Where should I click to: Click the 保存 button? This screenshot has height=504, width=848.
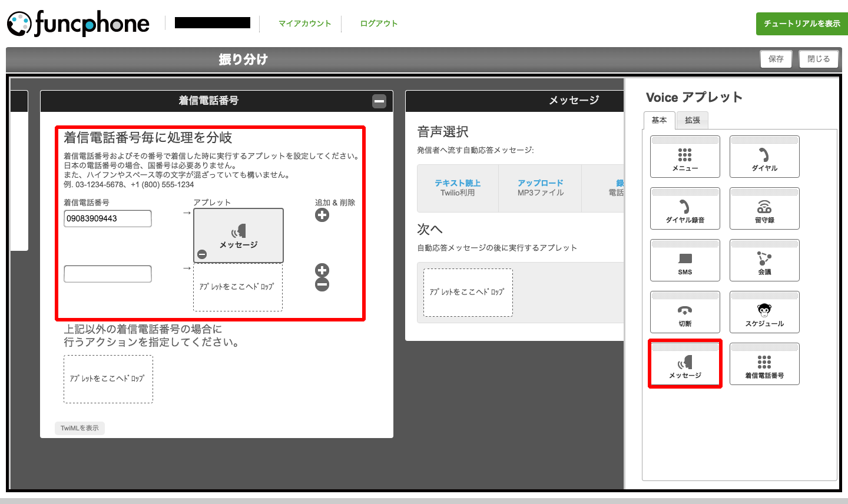(776, 59)
